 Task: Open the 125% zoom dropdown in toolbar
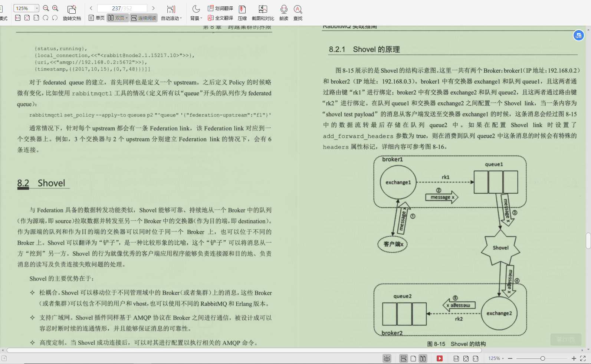(37, 8)
